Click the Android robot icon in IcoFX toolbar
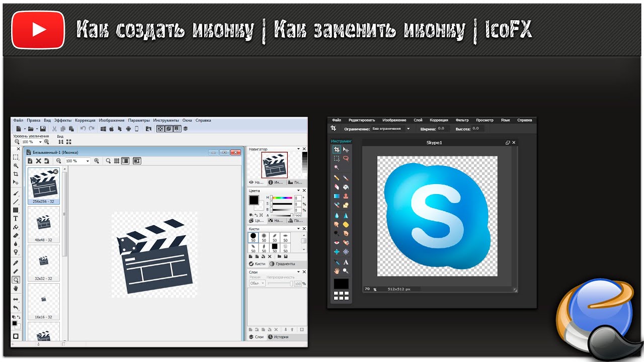Viewport: 644px width, 362px height. [128, 129]
